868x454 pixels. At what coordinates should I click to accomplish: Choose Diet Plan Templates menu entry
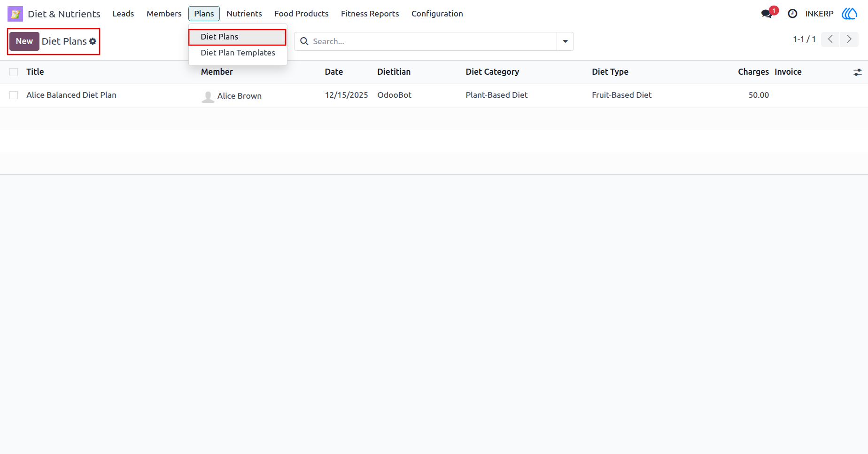click(238, 53)
